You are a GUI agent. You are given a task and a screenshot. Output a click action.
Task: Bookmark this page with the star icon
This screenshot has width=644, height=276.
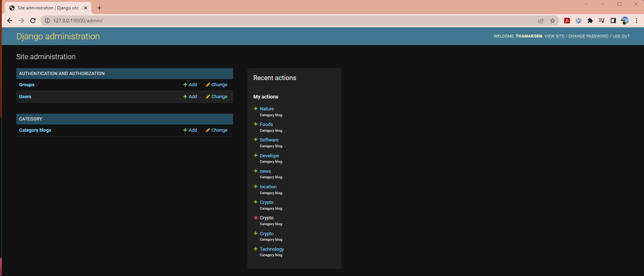coord(553,21)
